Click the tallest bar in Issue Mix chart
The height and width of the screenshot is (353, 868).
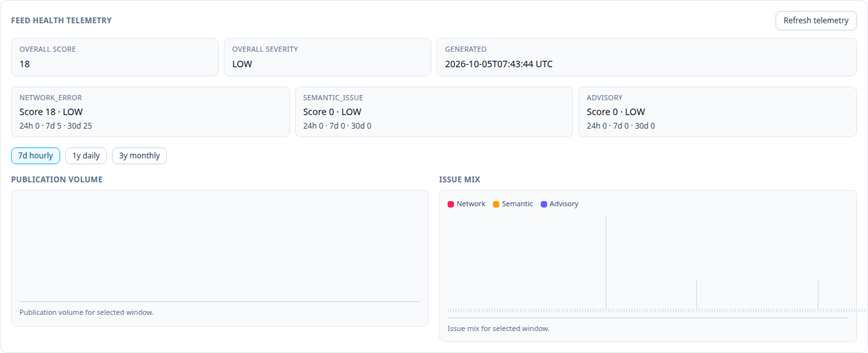click(606, 262)
